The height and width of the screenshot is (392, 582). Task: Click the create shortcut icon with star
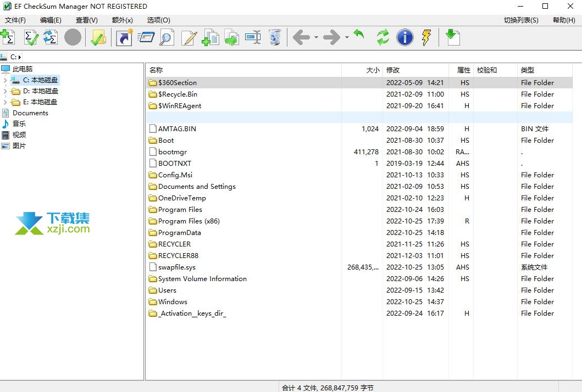click(124, 37)
